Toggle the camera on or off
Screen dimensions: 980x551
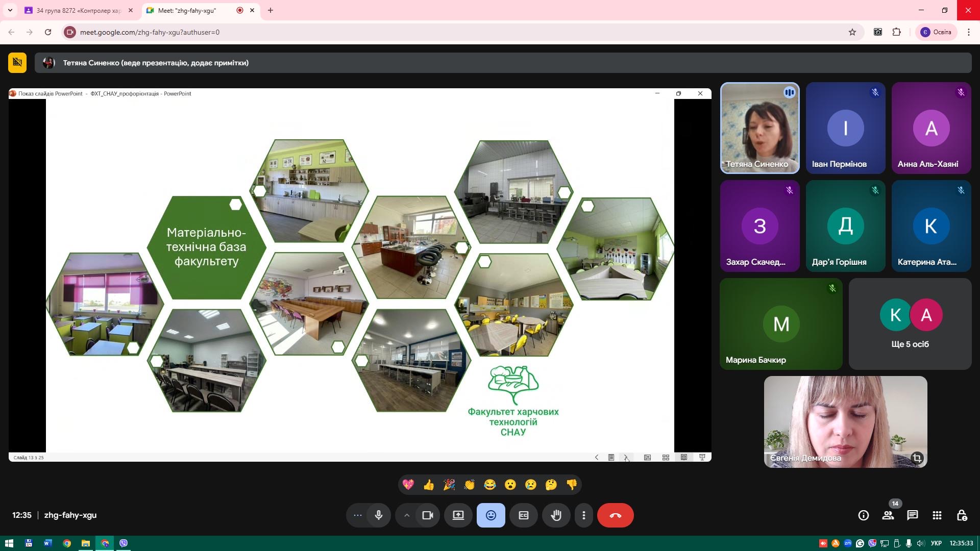pyautogui.click(x=427, y=515)
